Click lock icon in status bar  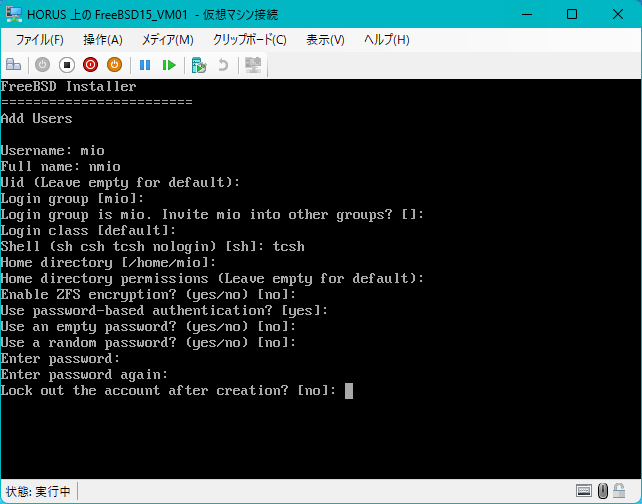619,490
